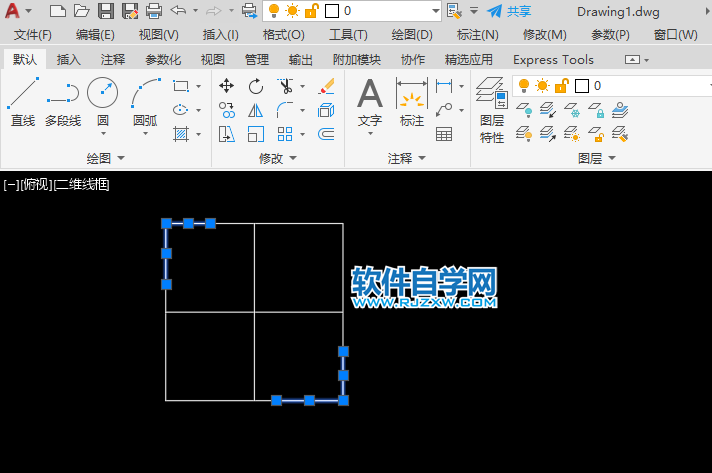Open Layer Properties (图层特性)
Screen dimensions: 712x473
click(x=492, y=110)
